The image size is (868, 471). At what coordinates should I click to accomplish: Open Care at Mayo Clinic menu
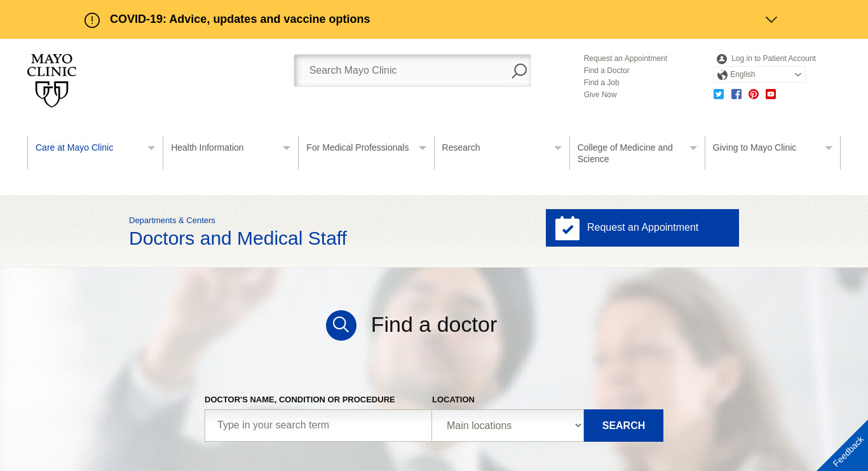(x=74, y=147)
